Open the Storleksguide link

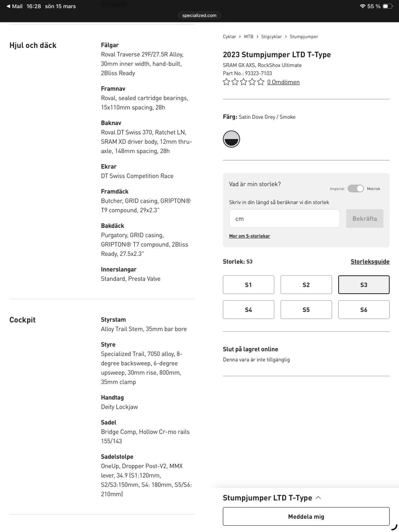[370, 262]
